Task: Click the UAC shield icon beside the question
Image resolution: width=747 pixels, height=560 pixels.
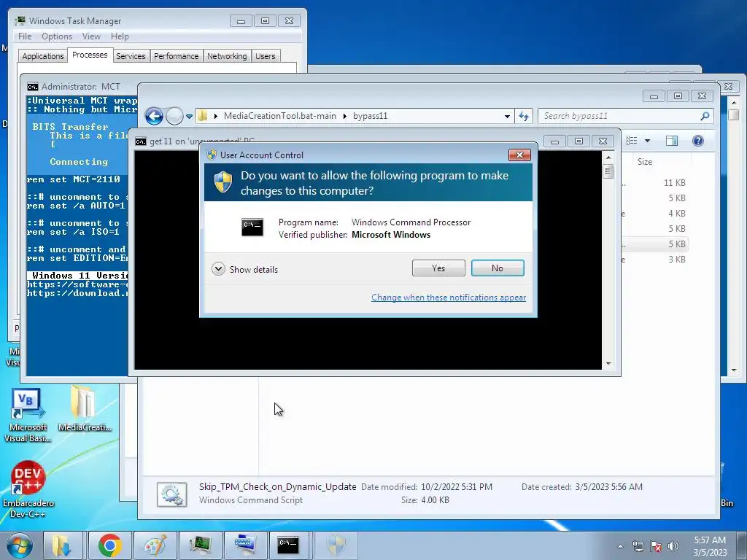Action: pos(222,182)
